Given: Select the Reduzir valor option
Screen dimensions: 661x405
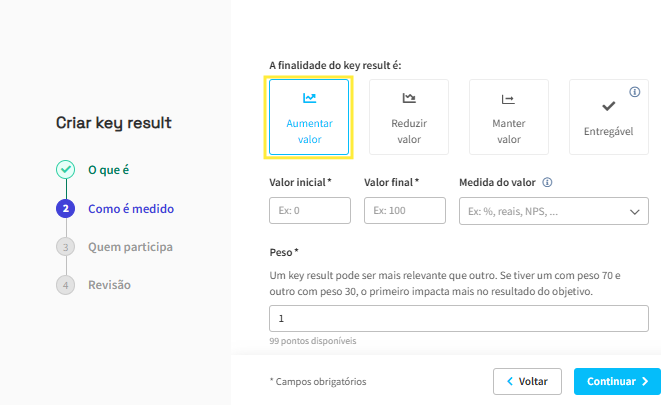Looking at the screenshot, I should coord(409,117).
